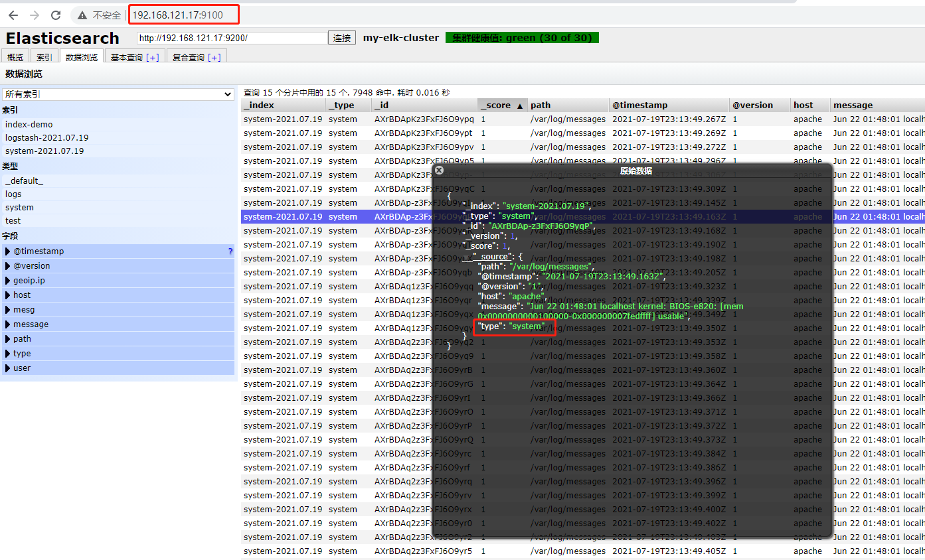This screenshot has width=925, height=560.
Task: Click the row with id AXrBDApKz3FxFJ6O9ypq
Action: pos(583,119)
